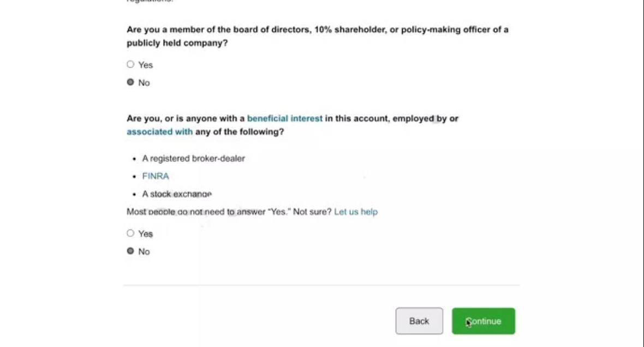
Task: Choose No for the beneficial interest question
Action: [130, 251]
